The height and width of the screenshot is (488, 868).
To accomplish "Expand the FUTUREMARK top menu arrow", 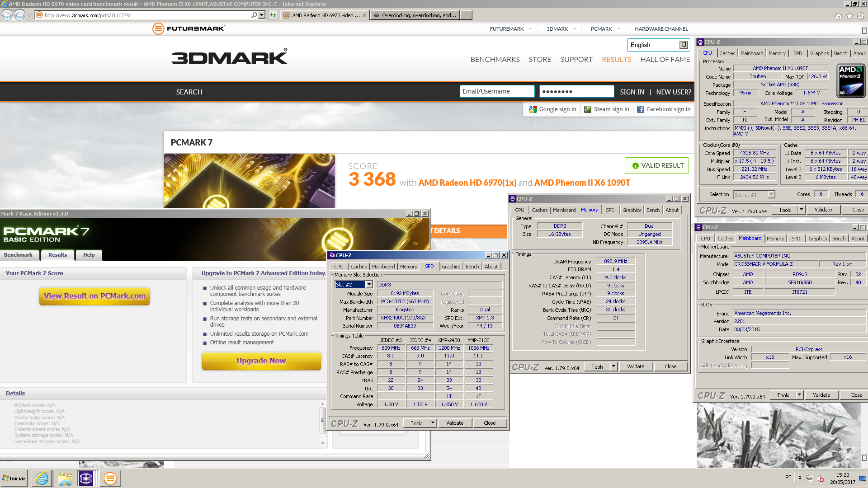I will point(530,29).
